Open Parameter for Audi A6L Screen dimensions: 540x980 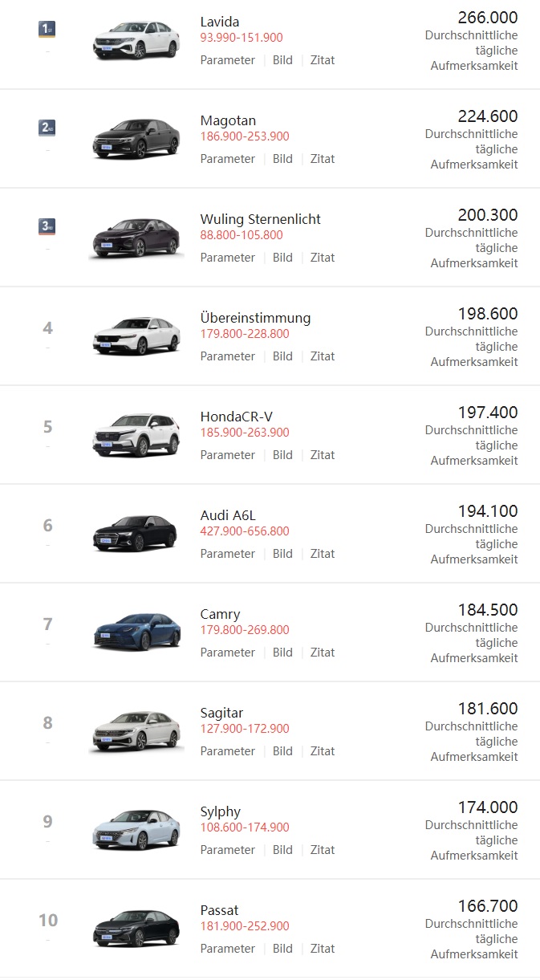click(227, 553)
